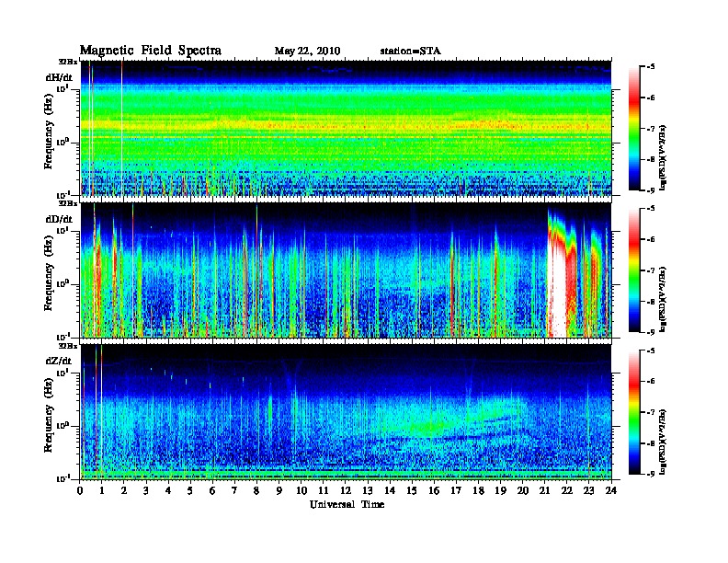Select the date label "May 22, 2010"
728x563 pixels.
pos(307,52)
